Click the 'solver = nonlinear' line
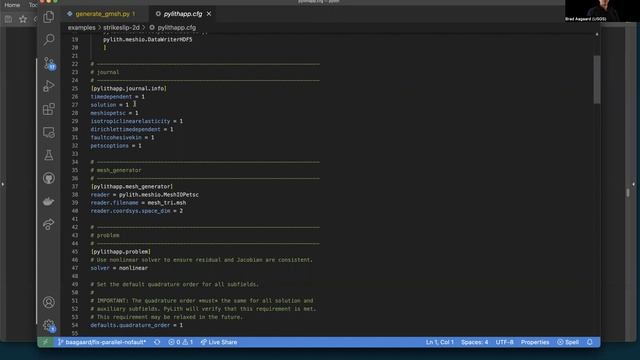The height and width of the screenshot is (360, 640). click(x=119, y=268)
